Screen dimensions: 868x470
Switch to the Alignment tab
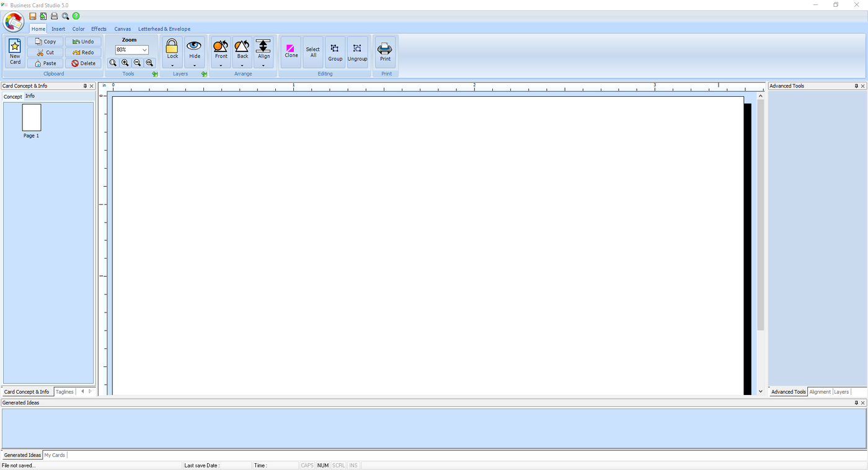pyautogui.click(x=820, y=392)
